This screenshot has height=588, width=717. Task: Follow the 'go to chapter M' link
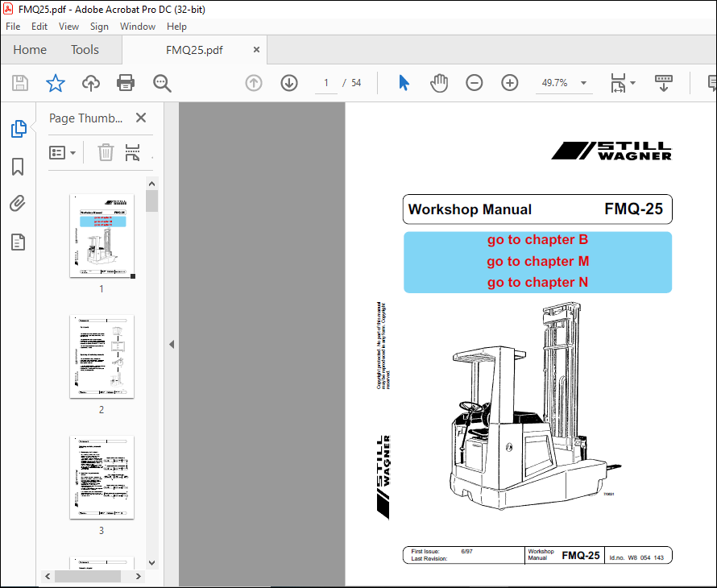click(538, 261)
